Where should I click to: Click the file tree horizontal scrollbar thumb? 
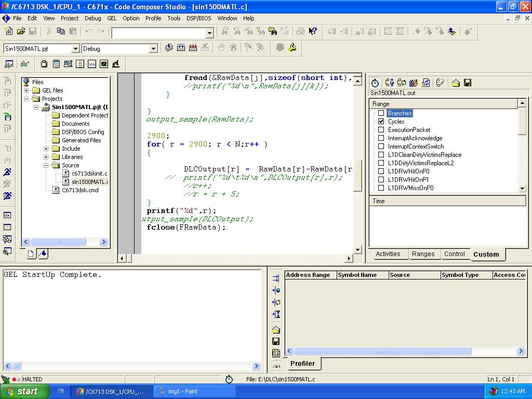click(58, 242)
